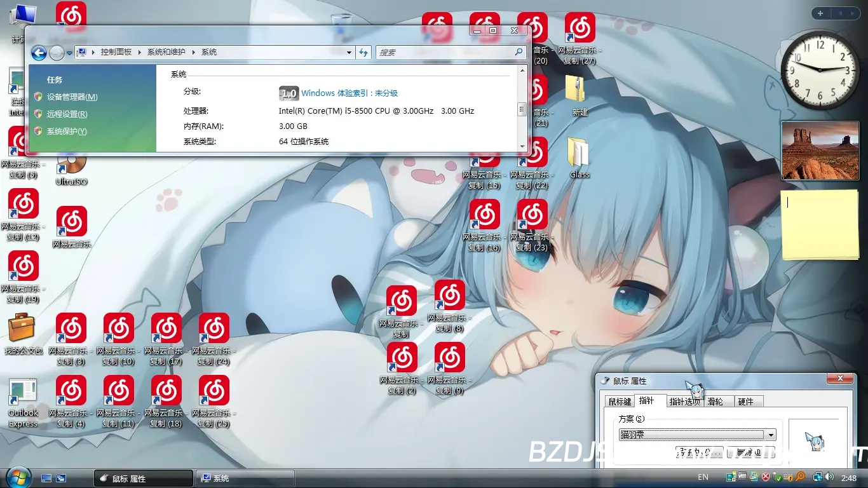Launch the Outlook Express desktop shortcut

coord(23,402)
